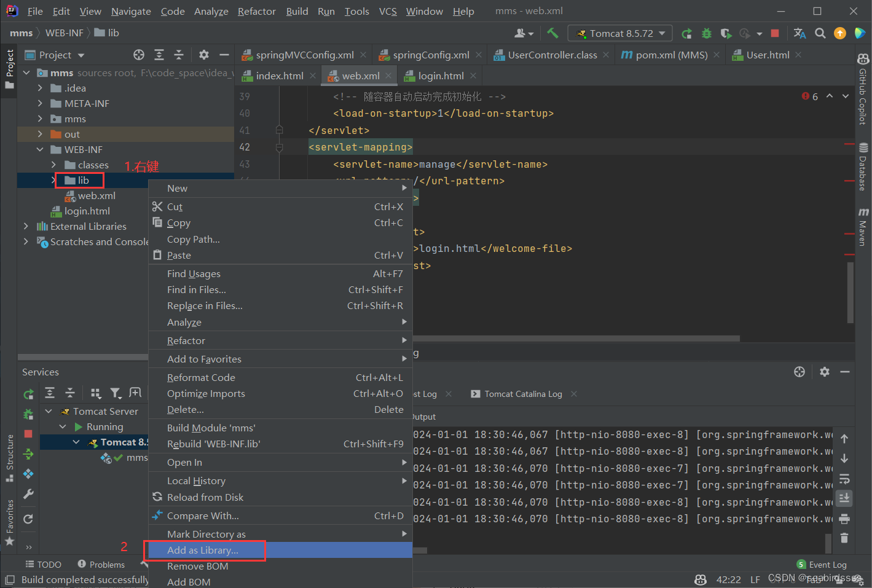Open the Problems tool window button
The image size is (872, 588).
click(x=101, y=564)
